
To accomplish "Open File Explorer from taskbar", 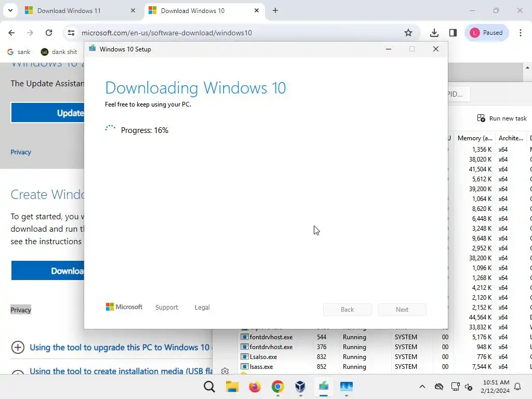I will (x=232, y=387).
